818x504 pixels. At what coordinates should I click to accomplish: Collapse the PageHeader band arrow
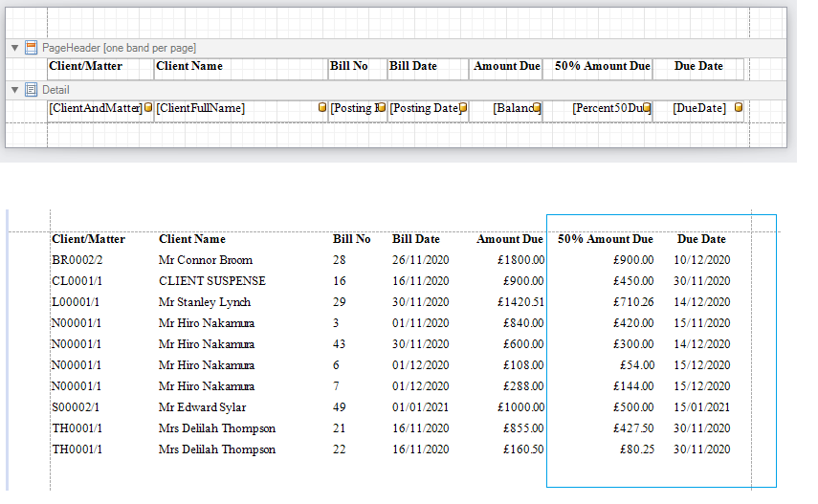[x=15, y=48]
